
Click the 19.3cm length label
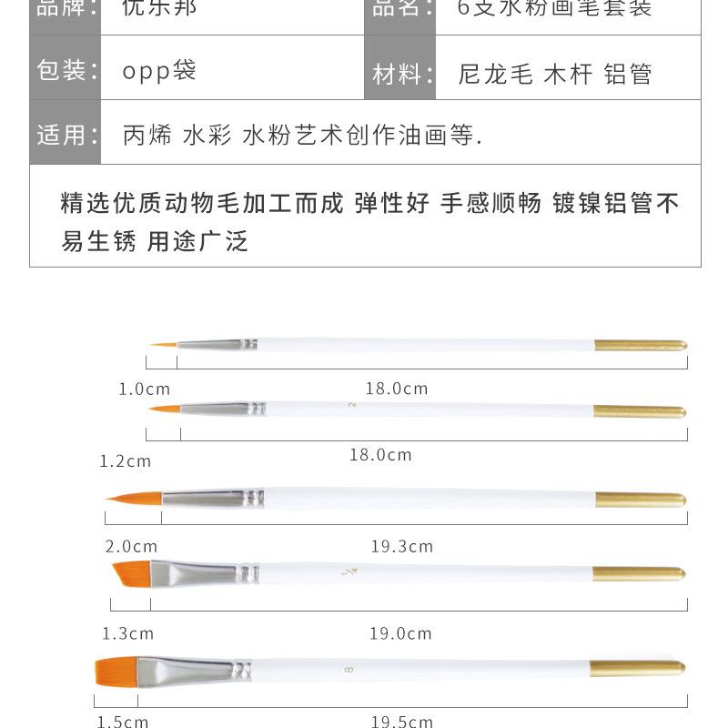[402, 547]
